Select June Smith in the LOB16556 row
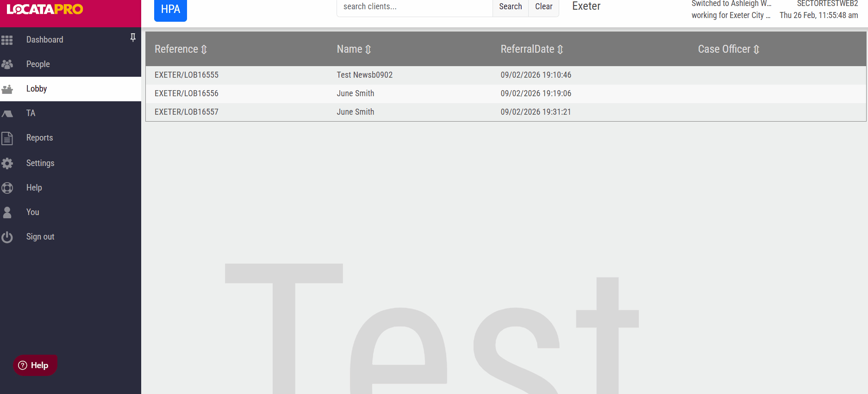868x394 pixels. point(356,93)
